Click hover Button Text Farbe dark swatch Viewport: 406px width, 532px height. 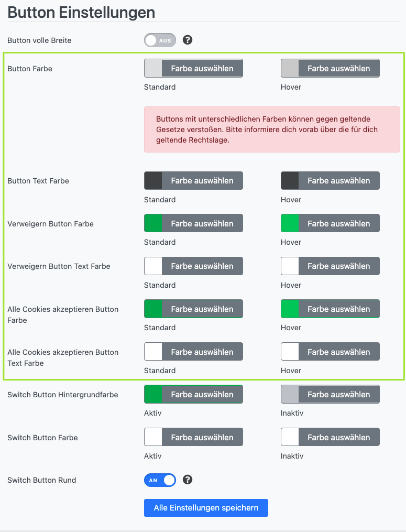coord(290,181)
